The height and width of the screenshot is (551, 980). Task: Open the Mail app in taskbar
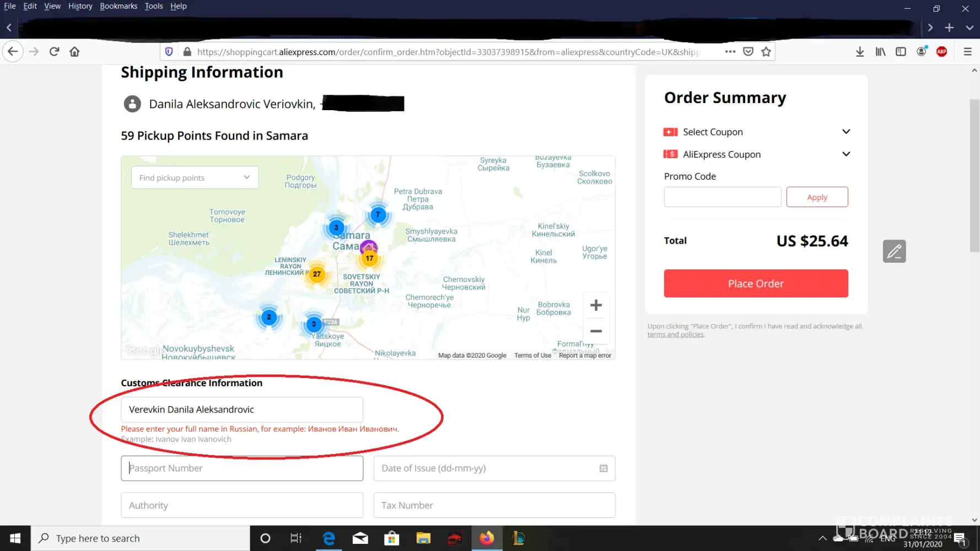click(360, 538)
